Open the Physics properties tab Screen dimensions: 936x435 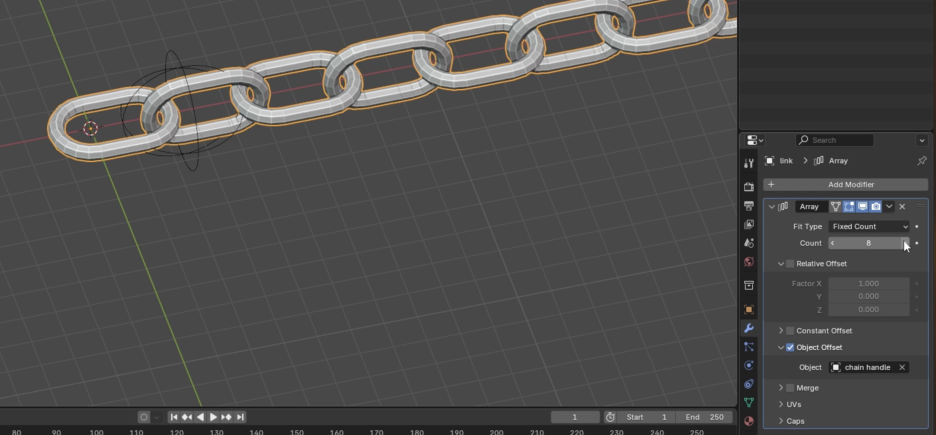(x=749, y=365)
